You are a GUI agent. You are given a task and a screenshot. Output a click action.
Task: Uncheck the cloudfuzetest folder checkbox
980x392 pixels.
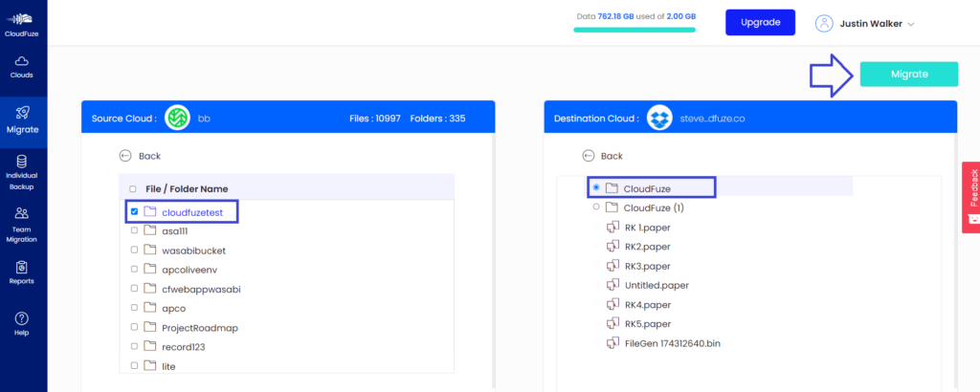coord(134,211)
